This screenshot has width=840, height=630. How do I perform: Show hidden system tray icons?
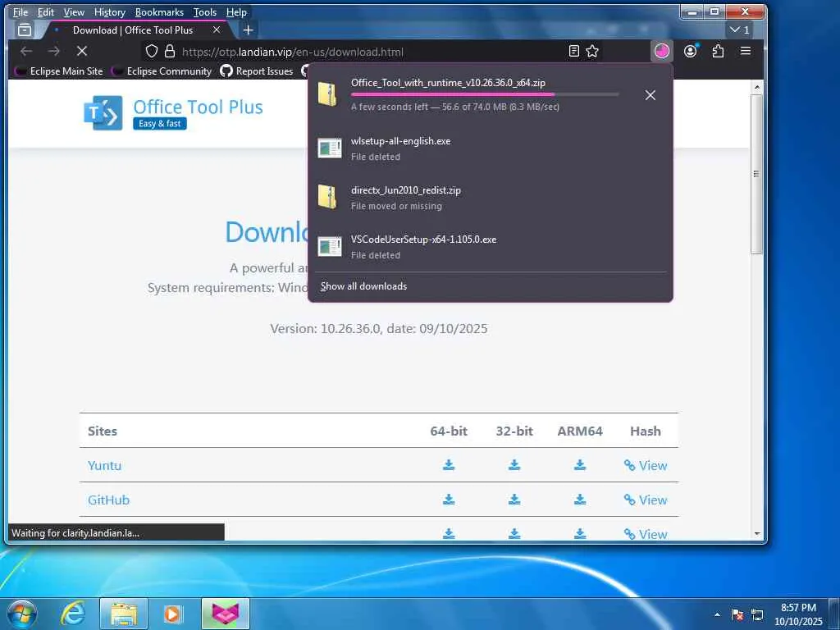pyautogui.click(x=717, y=614)
